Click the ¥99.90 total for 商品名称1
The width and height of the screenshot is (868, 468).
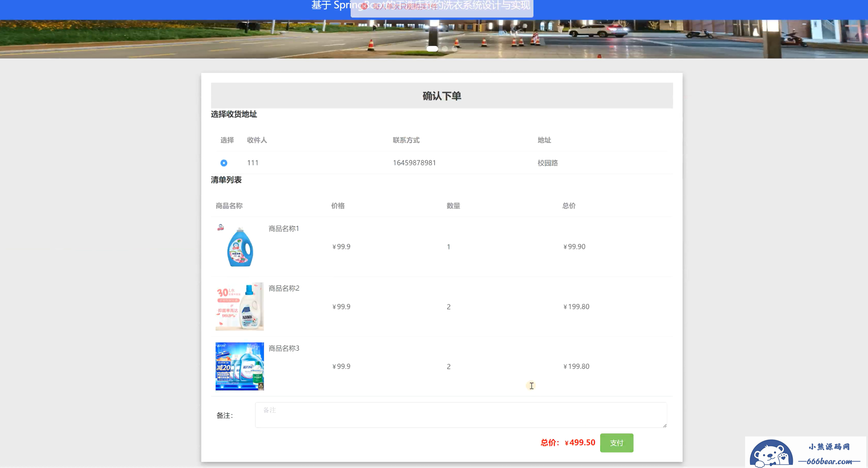coord(574,247)
